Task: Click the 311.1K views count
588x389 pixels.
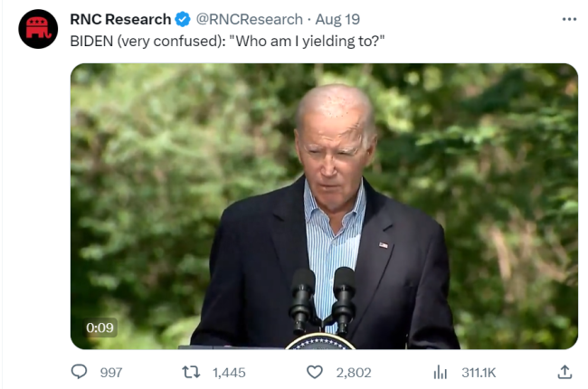Action: (x=479, y=372)
